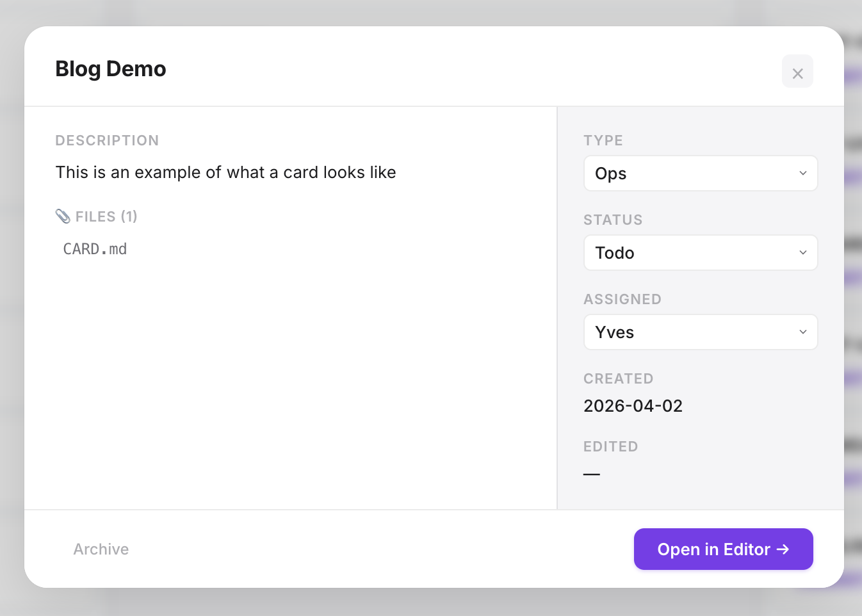Open the Type dropdown showing Ops
This screenshot has height=616, width=862.
tap(700, 174)
